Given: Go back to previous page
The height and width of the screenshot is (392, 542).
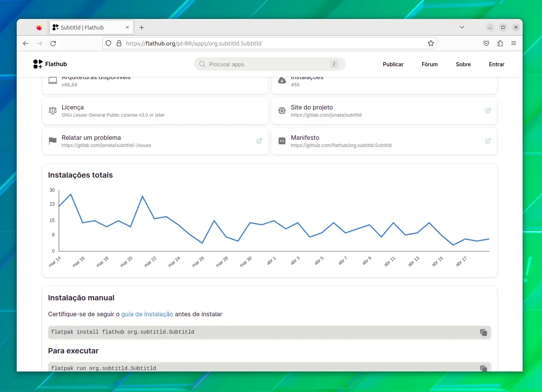Looking at the screenshot, I should (x=26, y=43).
